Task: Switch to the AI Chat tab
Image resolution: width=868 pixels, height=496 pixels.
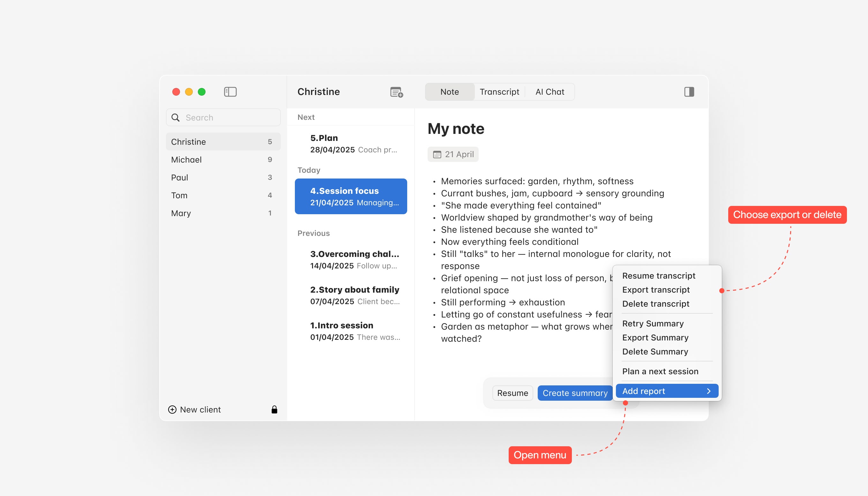Action: click(x=550, y=91)
